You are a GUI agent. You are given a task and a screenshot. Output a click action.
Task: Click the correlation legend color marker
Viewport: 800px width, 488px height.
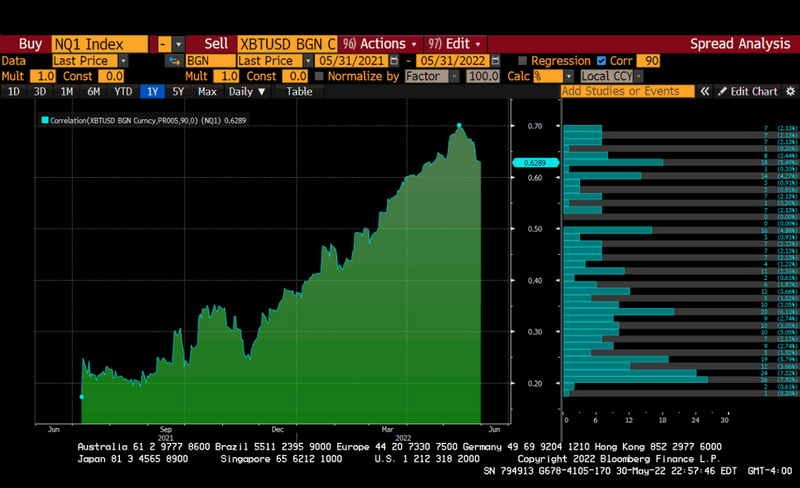[x=45, y=121]
